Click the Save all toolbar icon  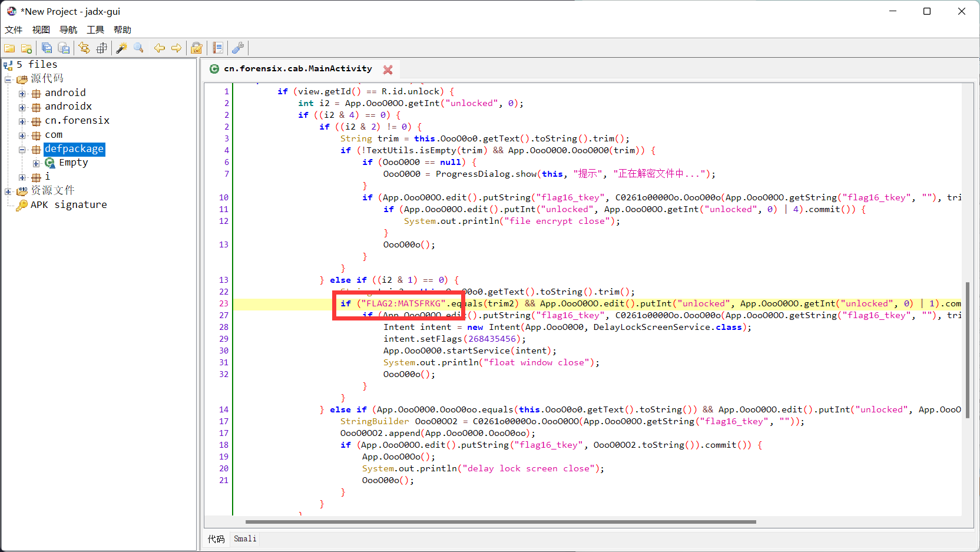coord(47,48)
